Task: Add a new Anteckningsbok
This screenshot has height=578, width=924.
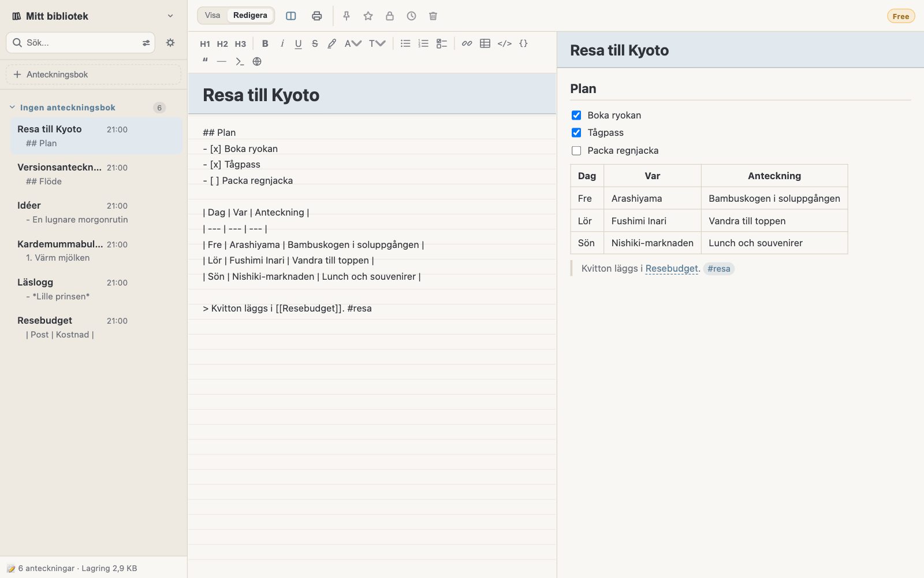Action: point(94,75)
